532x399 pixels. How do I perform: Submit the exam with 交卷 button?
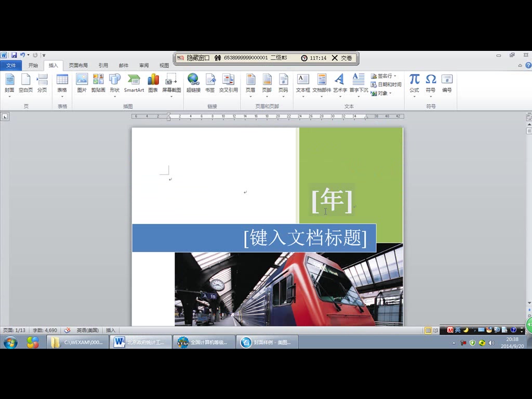click(x=344, y=58)
